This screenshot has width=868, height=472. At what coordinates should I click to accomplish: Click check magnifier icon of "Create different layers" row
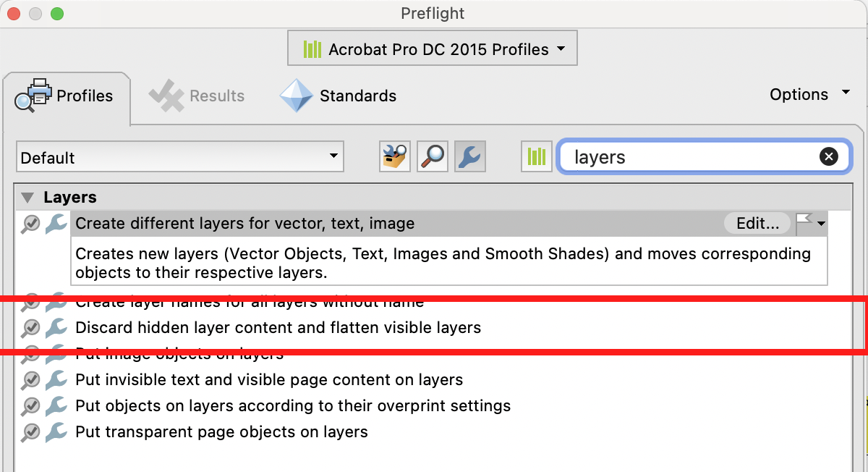(x=30, y=224)
